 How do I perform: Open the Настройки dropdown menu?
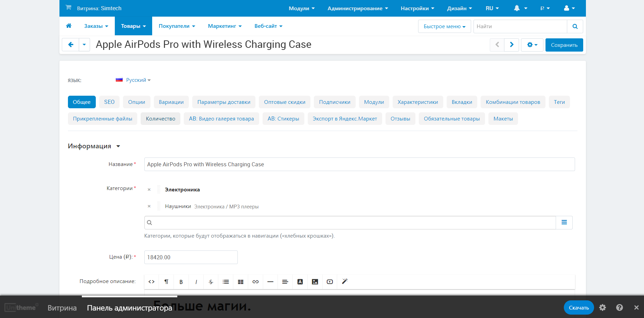[x=417, y=8]
